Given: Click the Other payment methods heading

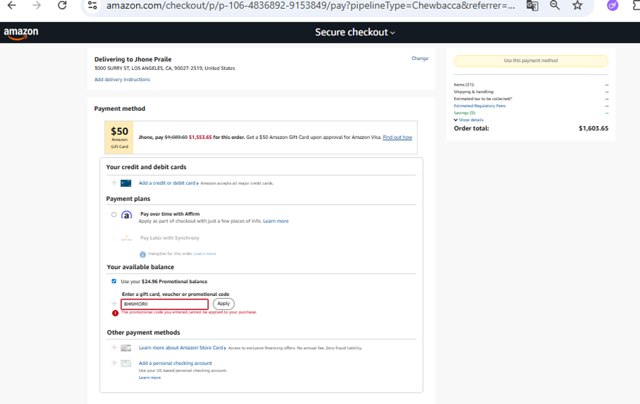Looking at the screenshot, I should pos(143,333).
